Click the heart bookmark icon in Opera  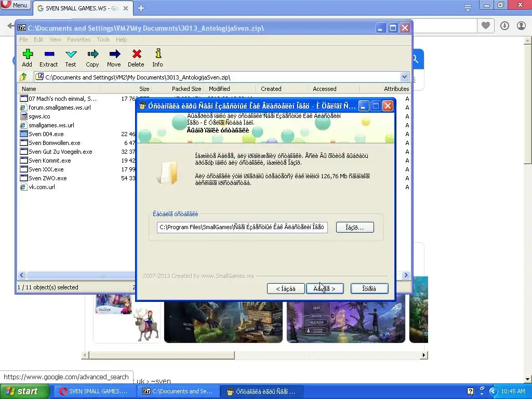coord(486,25)
